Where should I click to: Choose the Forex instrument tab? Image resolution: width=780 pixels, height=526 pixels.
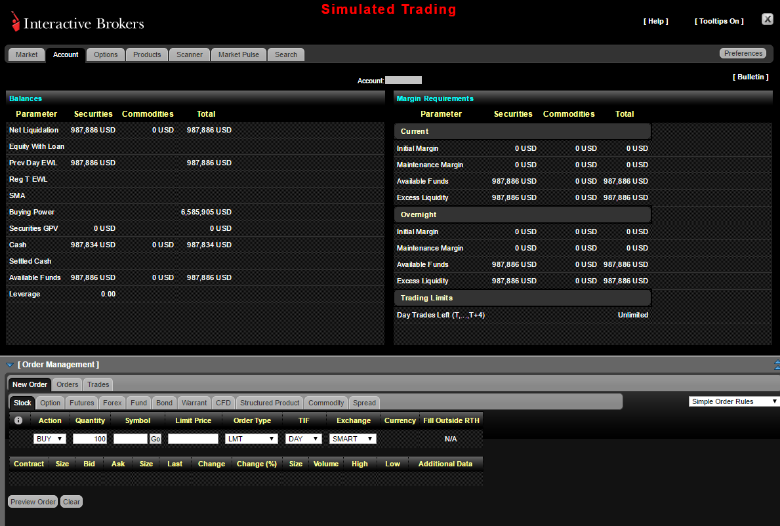click(x=112, y=403)
